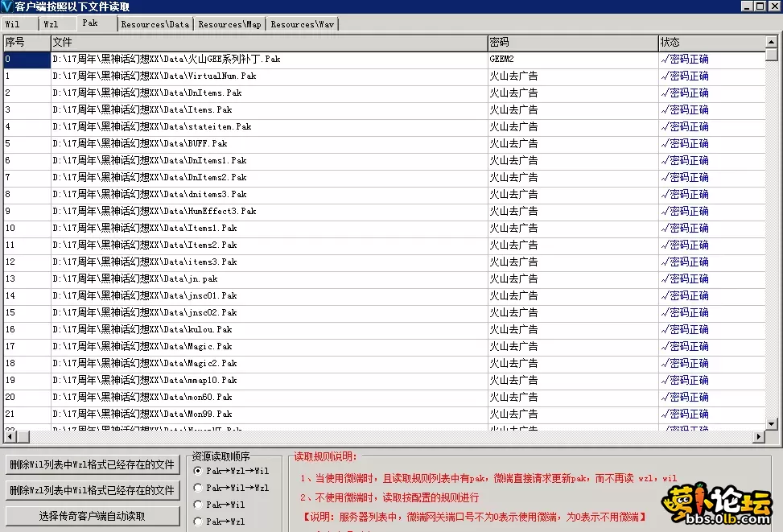This screenshot has height=532, width=783.
Task: Open the Resources\Wav tab
Action: point(302,24)
